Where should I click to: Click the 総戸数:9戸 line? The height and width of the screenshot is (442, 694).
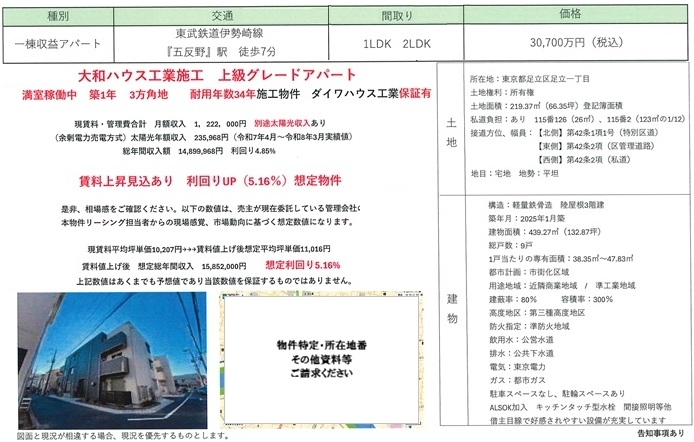click(x=510, y=245)
